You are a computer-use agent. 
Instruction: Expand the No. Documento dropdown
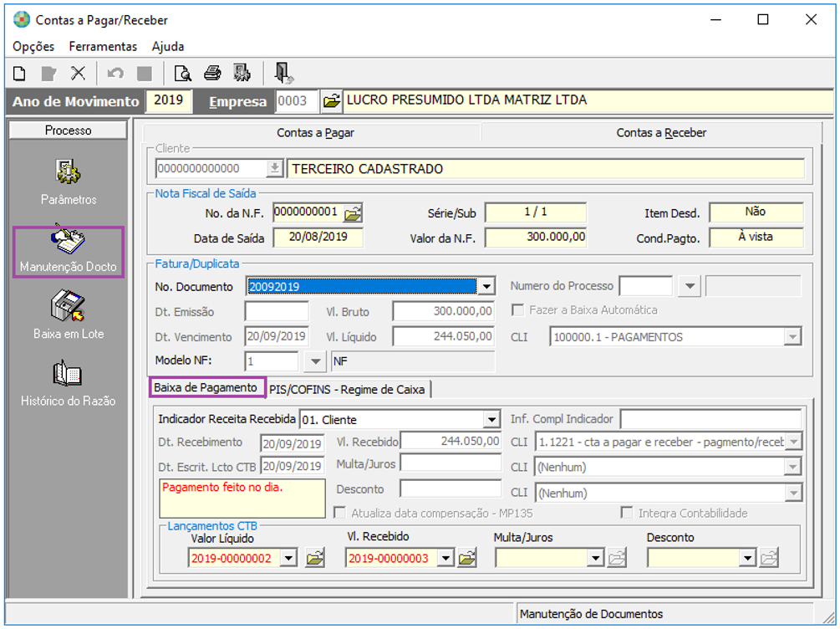click(486, 286)
